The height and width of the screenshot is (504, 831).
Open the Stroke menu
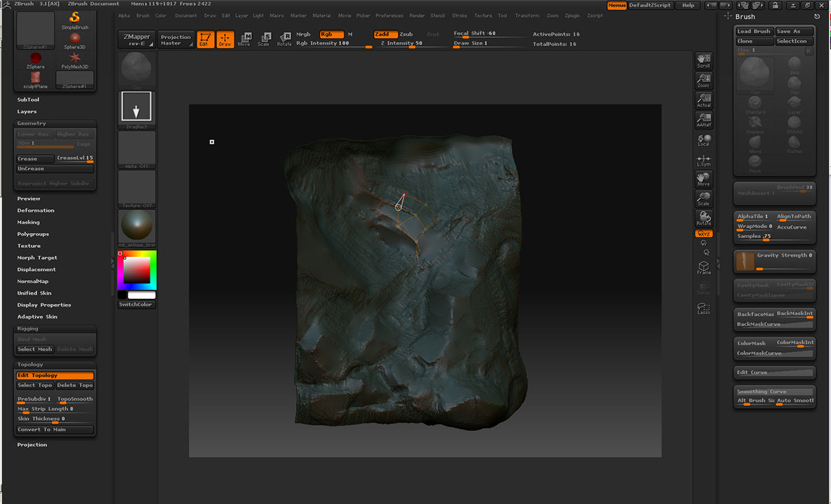click(x=459, y=15)
